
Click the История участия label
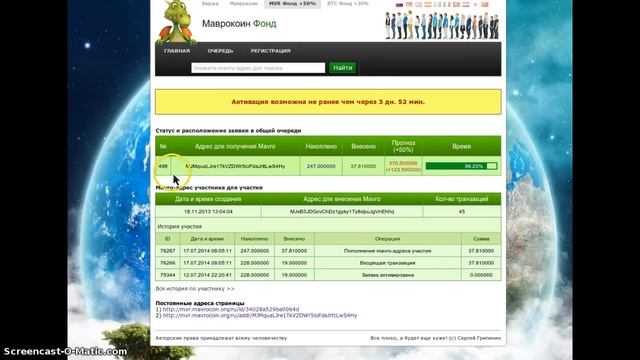[x=180, y=227]
